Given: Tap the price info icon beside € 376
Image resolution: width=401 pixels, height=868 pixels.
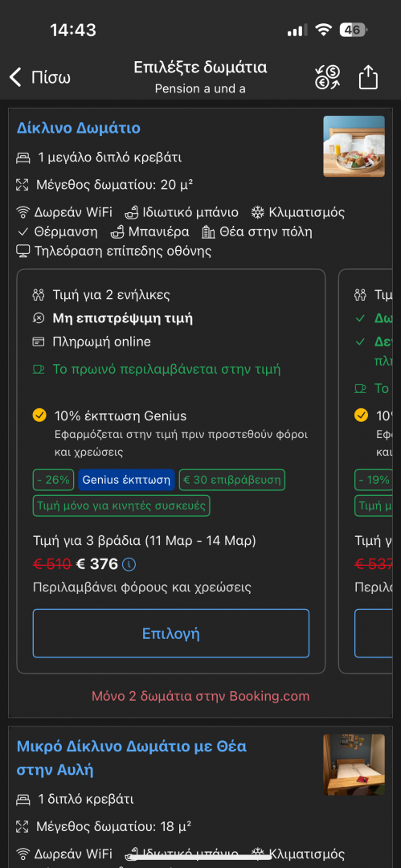Looking at the screenshot, I should click(x=129, y=565).
